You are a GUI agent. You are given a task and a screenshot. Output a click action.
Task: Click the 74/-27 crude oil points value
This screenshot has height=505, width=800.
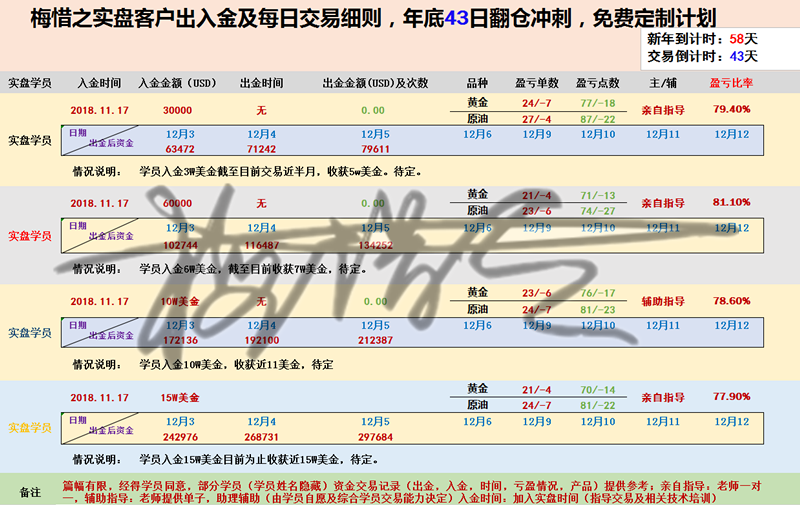[x=597, y=211]
